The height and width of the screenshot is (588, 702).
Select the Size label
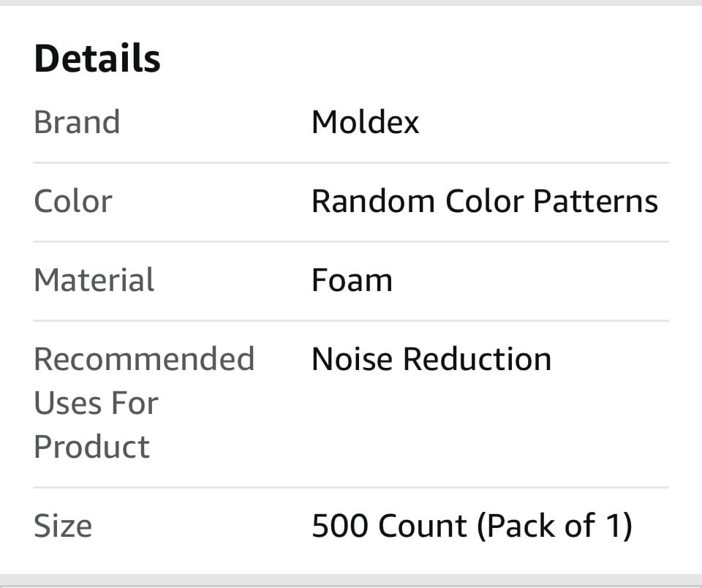click(63, 526)
